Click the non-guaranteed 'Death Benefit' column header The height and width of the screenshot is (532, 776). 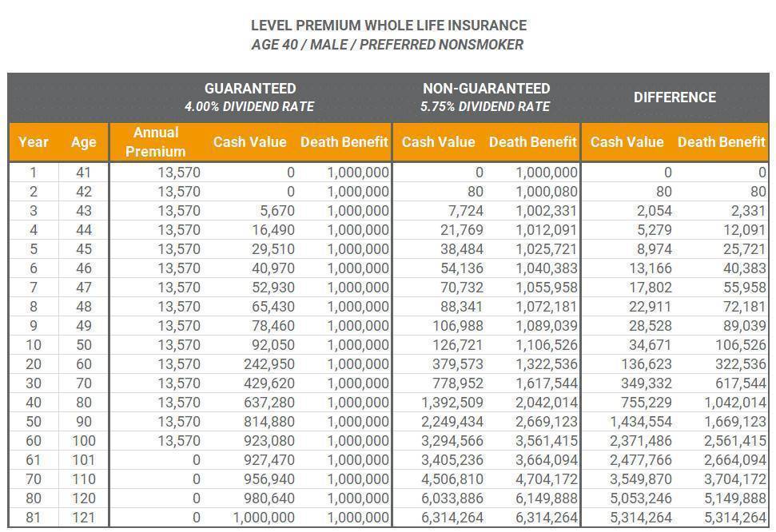tap(533, 142)
